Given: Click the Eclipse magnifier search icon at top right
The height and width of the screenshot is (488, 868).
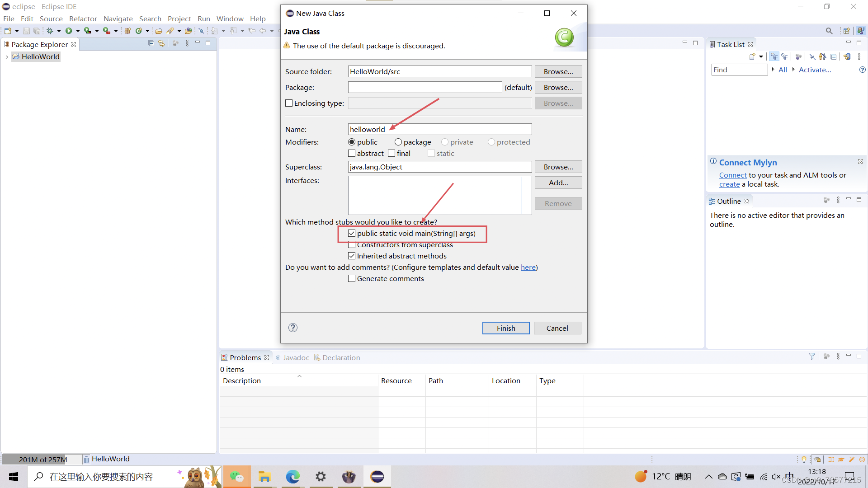Looking at the screenshot, I should click(829, 31).
